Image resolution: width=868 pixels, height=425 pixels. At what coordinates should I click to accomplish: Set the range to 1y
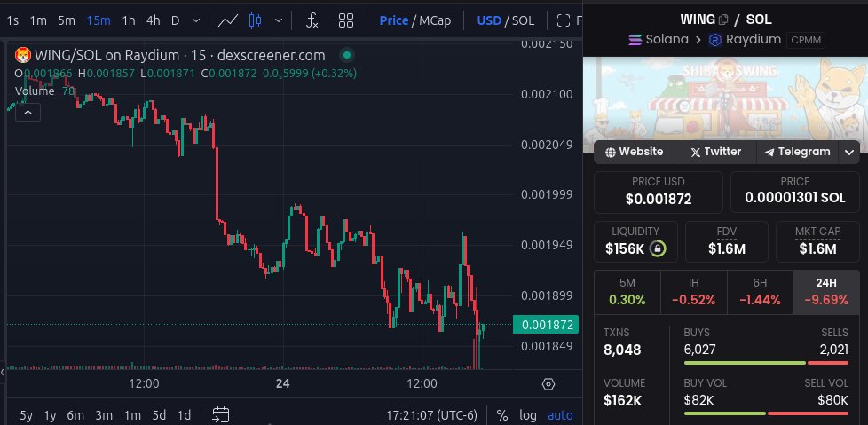click(51, 415)
